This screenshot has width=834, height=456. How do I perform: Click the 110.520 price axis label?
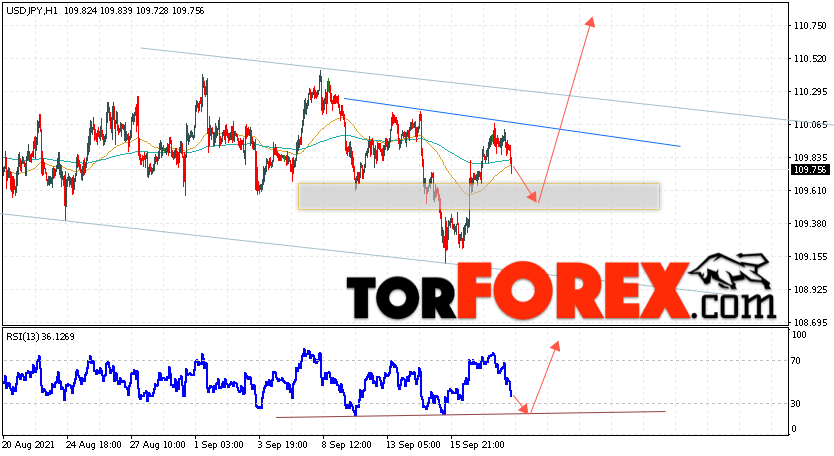[810, 59]
